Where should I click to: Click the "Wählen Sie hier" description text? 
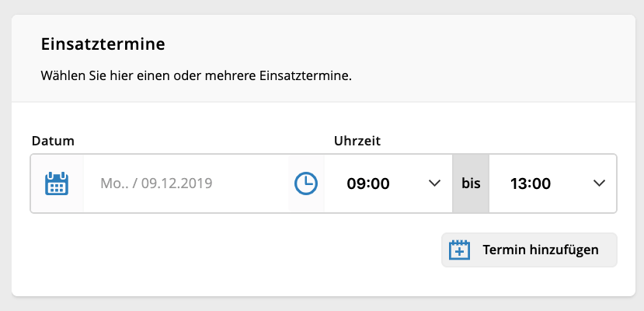click(x=197, y=76)
